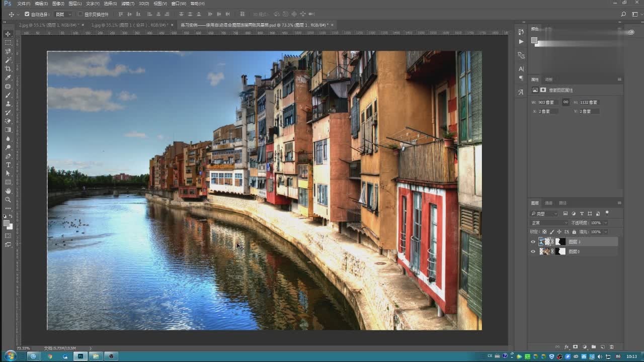Click the foreground color swatch
Viewport: 644px width, 362px height.
[x=6, y=223]
